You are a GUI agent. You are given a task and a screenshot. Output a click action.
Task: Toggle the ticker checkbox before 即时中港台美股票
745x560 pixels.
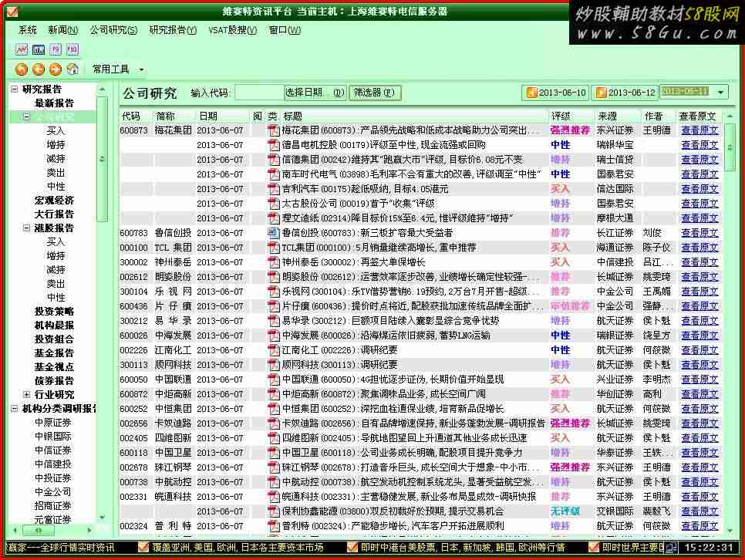[x=352, y=548]
